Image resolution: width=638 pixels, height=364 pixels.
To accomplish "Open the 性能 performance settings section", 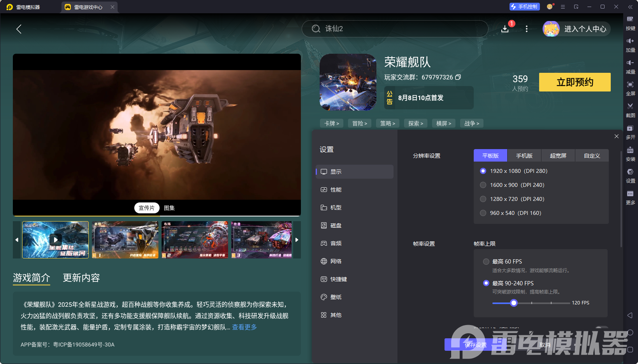I will coord(336,190).
